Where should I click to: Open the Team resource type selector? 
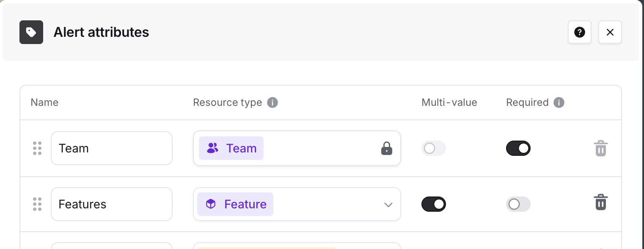[297, 148]
